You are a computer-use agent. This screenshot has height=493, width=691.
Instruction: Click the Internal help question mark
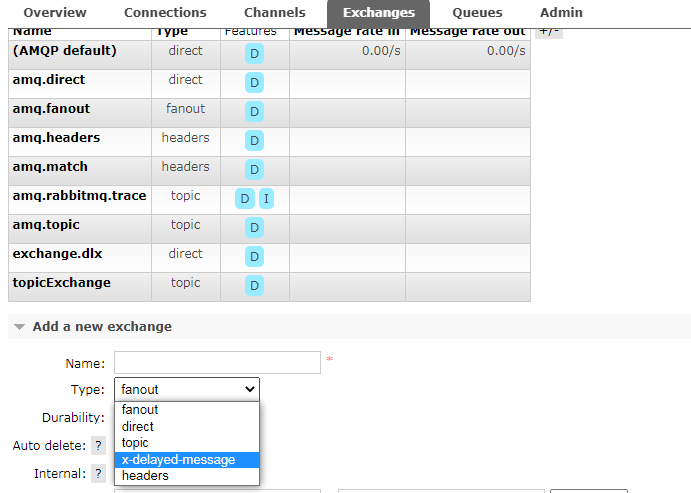point(98,474)
